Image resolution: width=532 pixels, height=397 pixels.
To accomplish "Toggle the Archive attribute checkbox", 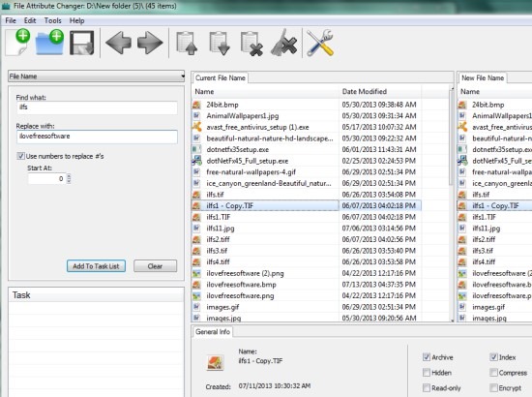I will pos(427,357).
